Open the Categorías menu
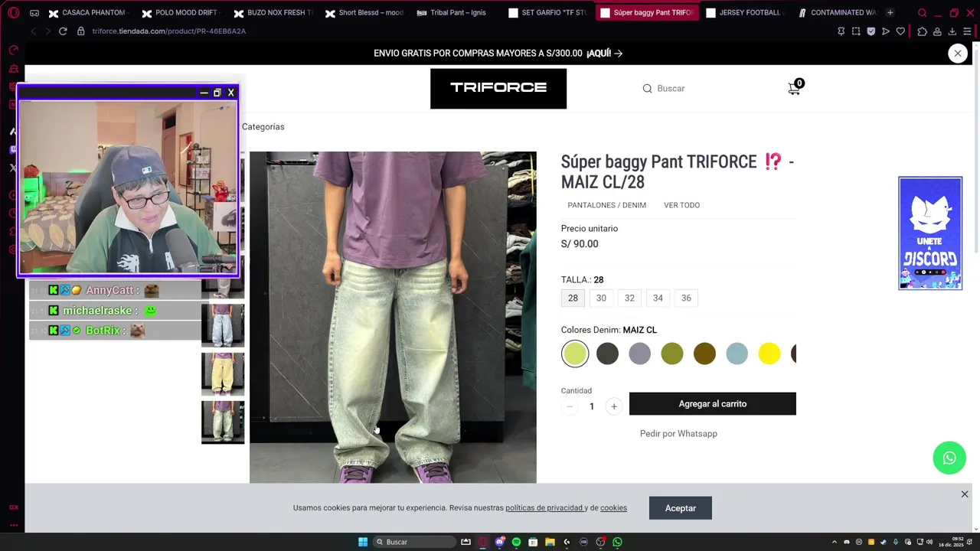 pos(263,127)
